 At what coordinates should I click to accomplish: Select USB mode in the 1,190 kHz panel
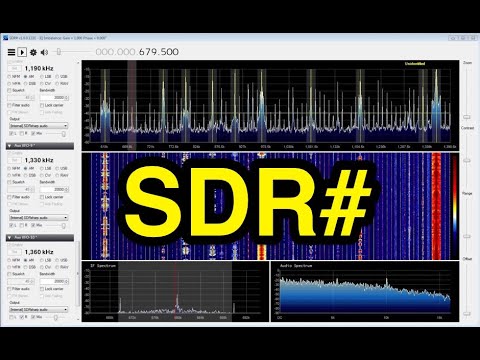click(61, 77)
